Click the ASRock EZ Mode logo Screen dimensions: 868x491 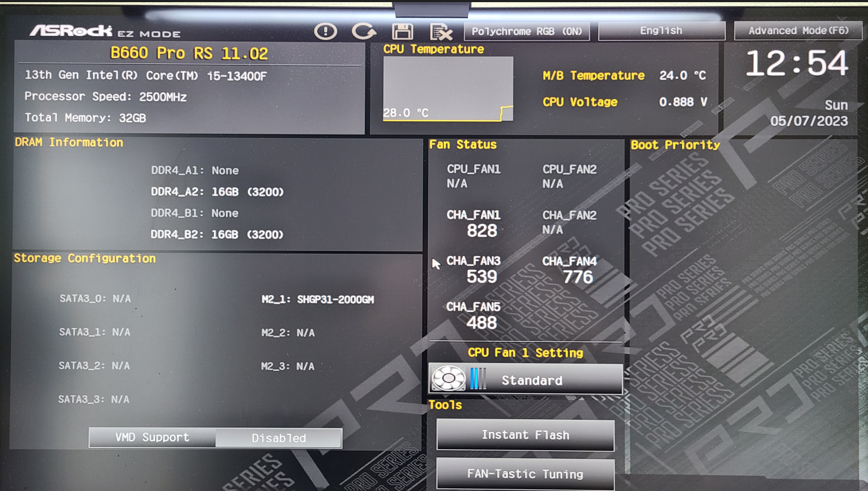click(x=105, y=31)
